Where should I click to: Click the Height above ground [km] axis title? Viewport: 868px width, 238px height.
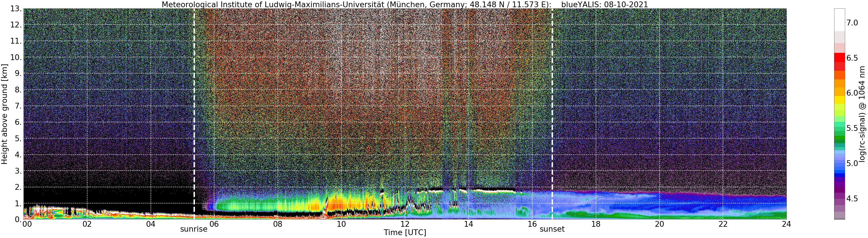[4, 114]
